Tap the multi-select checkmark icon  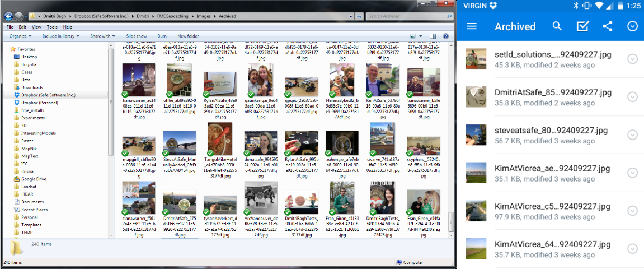tap(582, 26)
